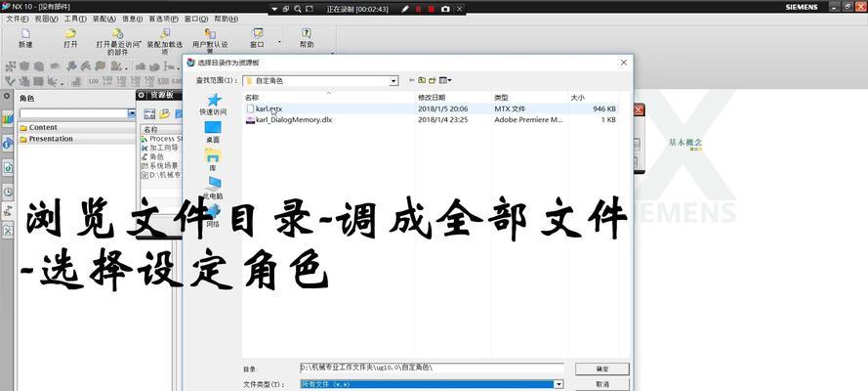Click the magnifier icon in recorder toolbar
The height and width of the screenshot is (391, 868).
298,9
